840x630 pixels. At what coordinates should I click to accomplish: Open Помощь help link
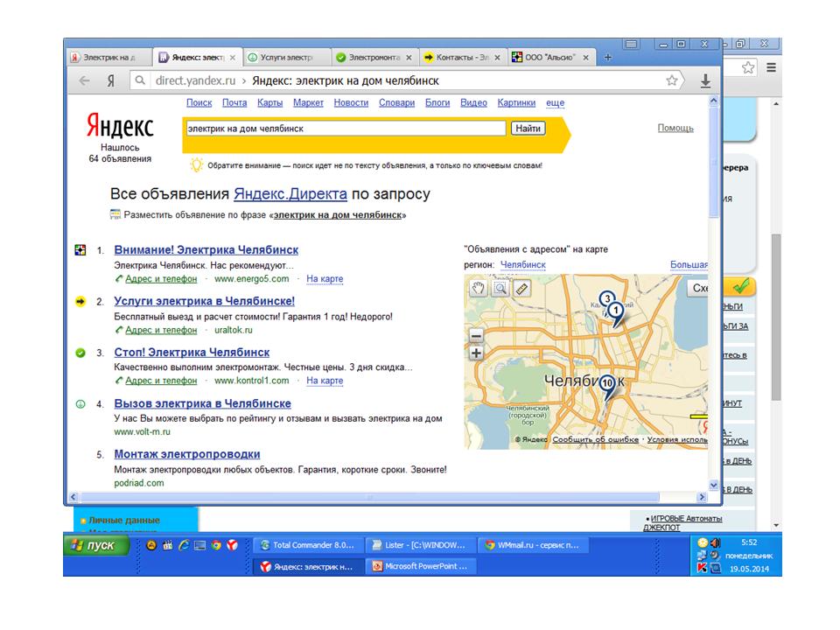pos(675,128)
